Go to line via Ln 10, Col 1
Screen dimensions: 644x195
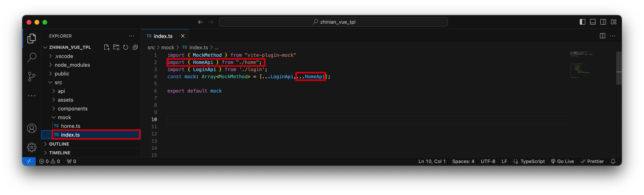pos(432,161)
